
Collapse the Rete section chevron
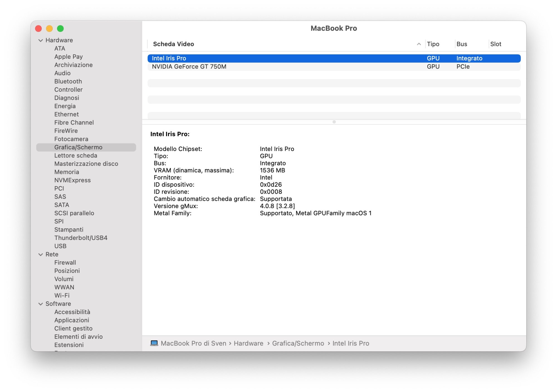pos(41,254)
